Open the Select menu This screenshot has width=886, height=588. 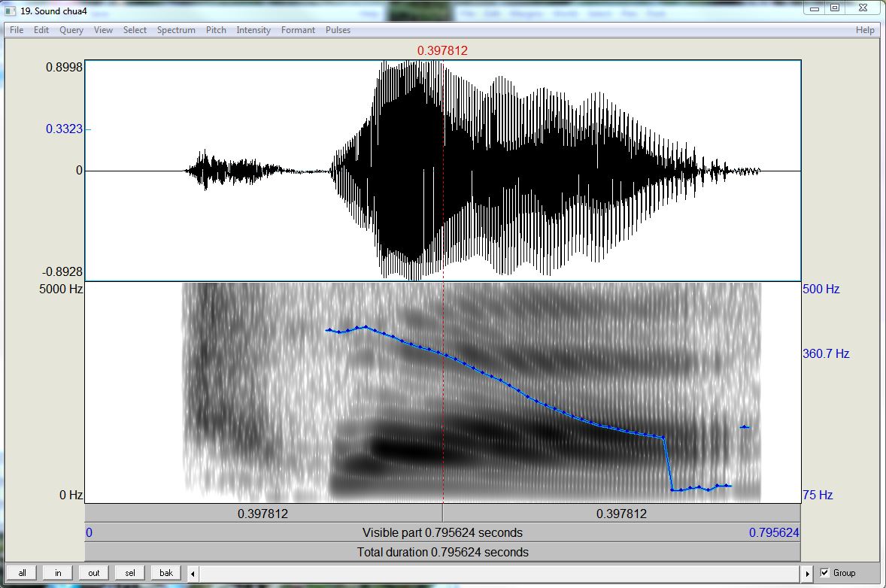135,30
